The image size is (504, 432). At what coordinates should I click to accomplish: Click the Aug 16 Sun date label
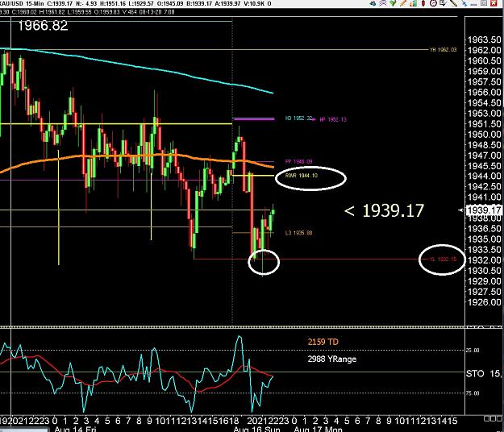coord(256,429)
